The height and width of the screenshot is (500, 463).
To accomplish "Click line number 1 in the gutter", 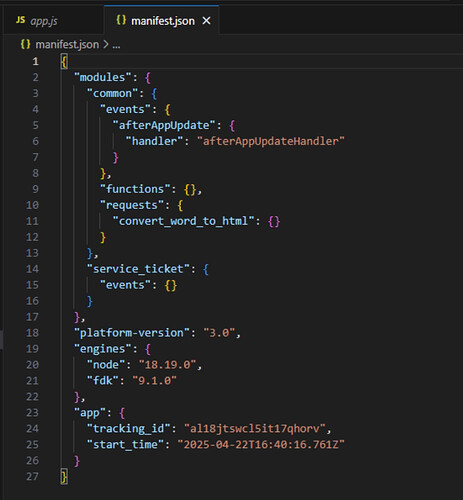I will coord(35,61).
